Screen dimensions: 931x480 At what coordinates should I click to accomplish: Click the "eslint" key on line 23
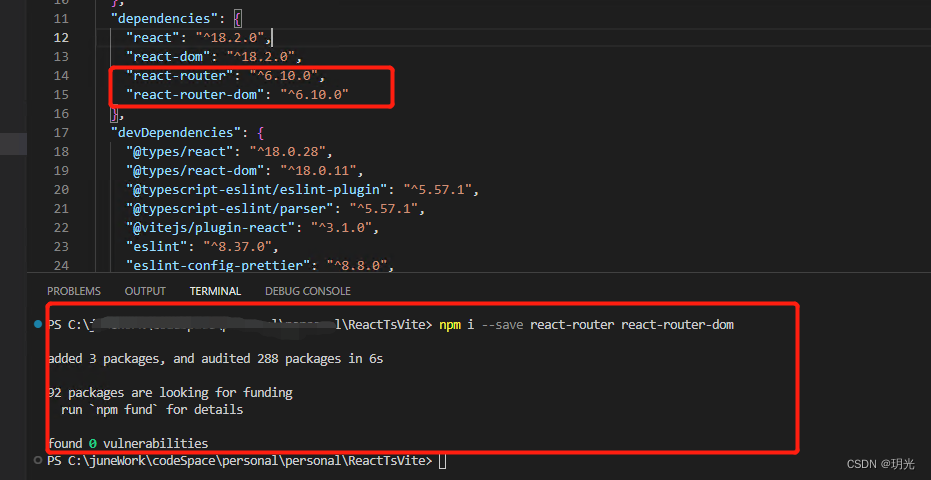pyautogui.click(x=157, y=247)
